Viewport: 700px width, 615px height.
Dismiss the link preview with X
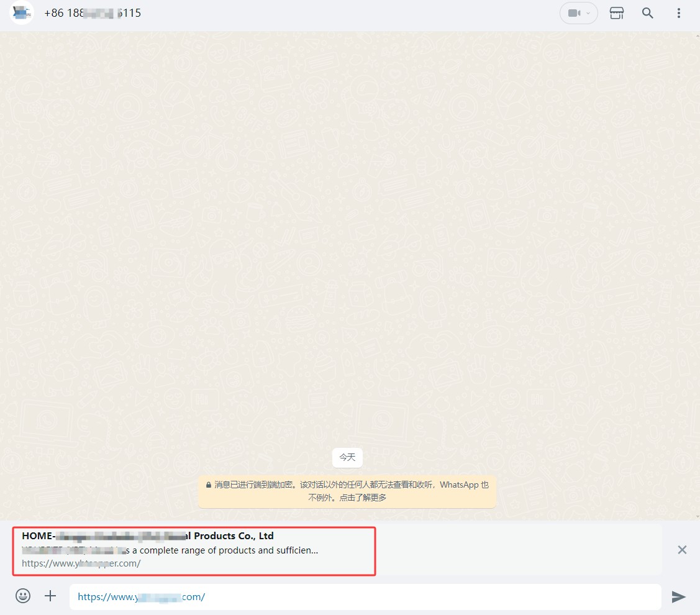(682, 549)
